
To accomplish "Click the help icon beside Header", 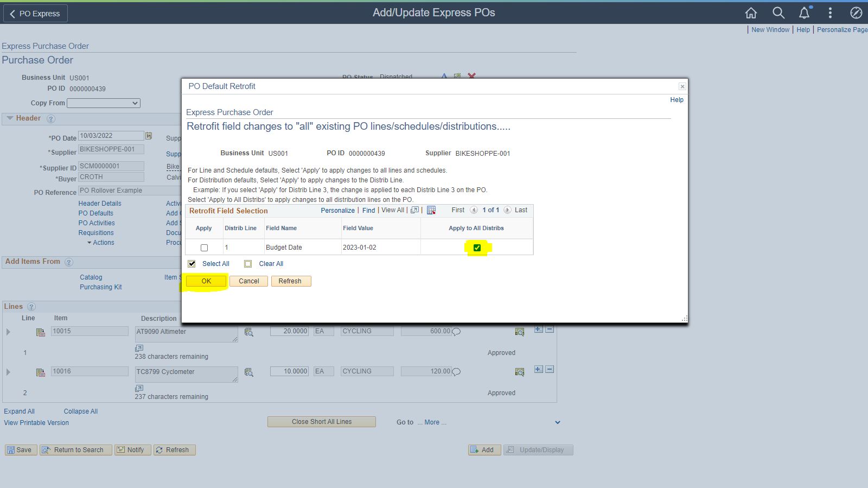I will (51, 119).
